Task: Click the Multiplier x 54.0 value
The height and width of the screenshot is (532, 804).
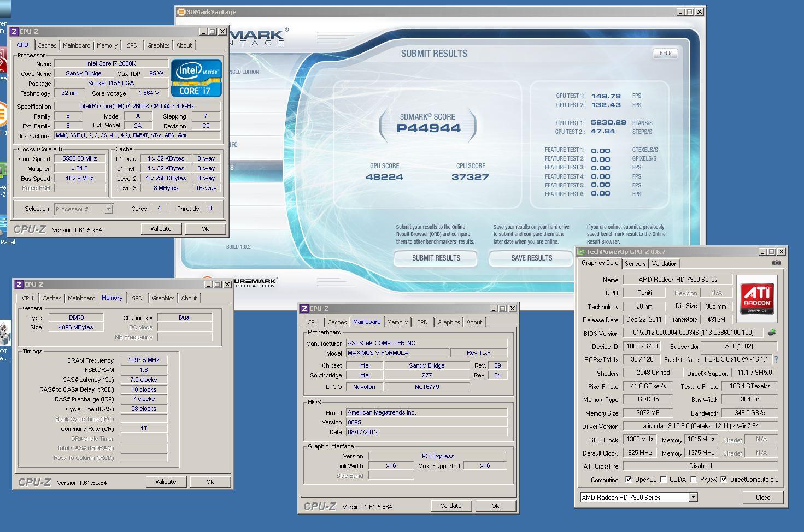Action: (x=80, y=168)
